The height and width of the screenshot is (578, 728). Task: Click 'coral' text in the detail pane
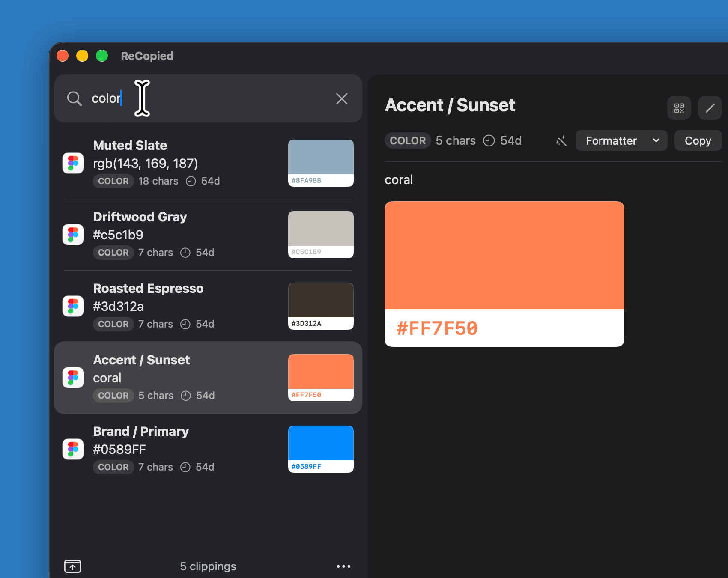point(399,180)
